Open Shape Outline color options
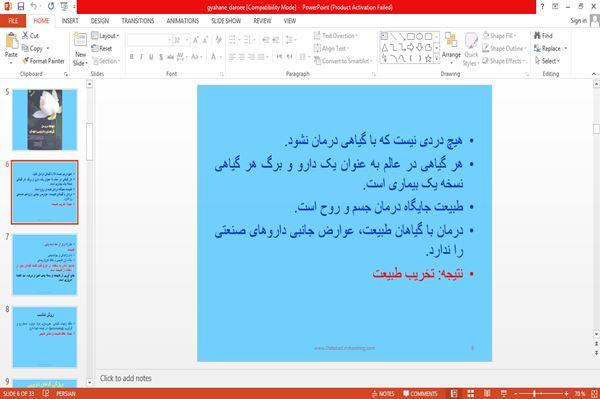 pos(504,48)
